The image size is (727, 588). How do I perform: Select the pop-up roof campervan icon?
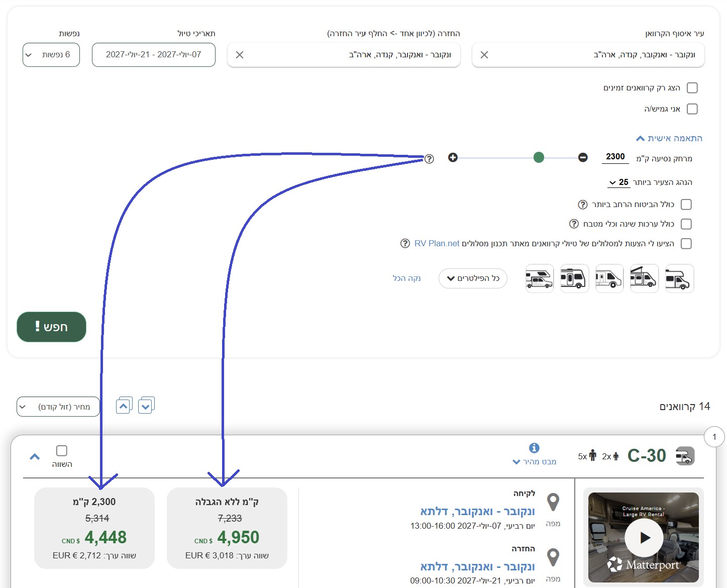[644, 278]
